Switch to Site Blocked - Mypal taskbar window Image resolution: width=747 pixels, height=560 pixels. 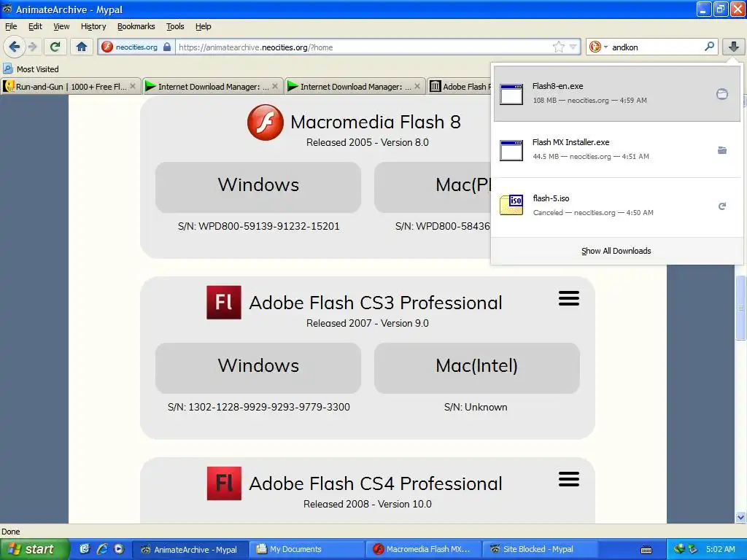[x=541, y=549]
